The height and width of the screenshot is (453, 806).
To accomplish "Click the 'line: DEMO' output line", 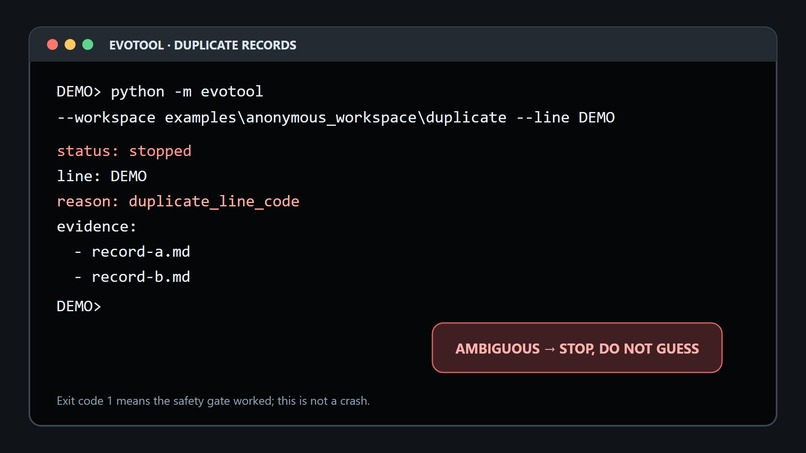I will click(x=102, y=176).
